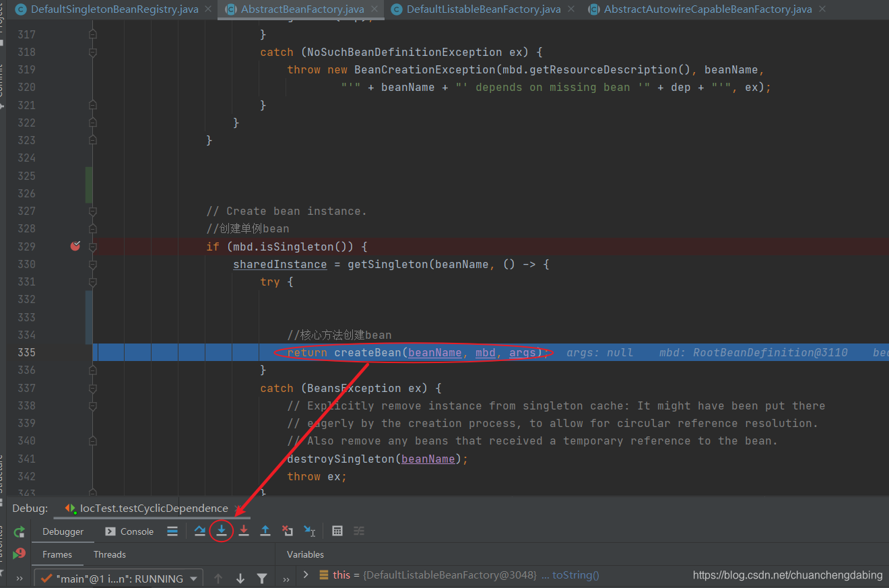Close the DefaultSingletonBeanRegistry.java tab
Screen dimensions: 889x588
(207, 9)
